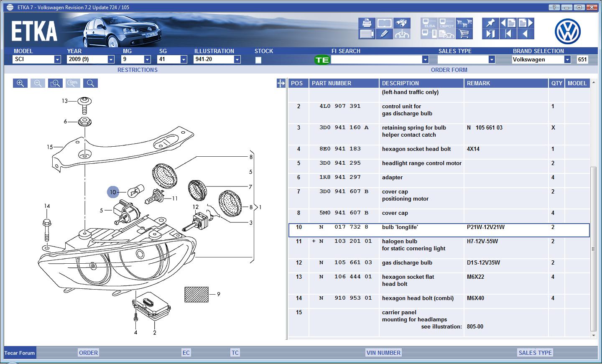Click the pencil edit icon
The height and width of the screenshot is (364, 602).
pyautogui.click(x=384, y=34)
